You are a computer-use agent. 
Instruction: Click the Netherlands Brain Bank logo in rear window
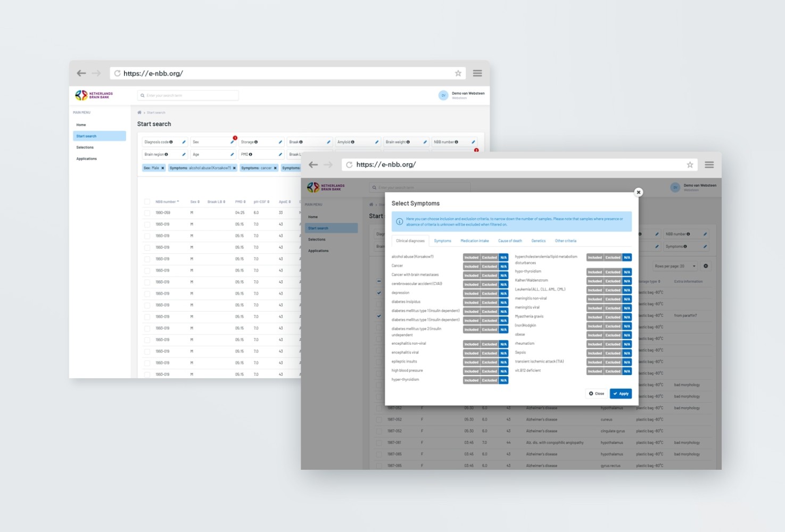click(94, 95)
